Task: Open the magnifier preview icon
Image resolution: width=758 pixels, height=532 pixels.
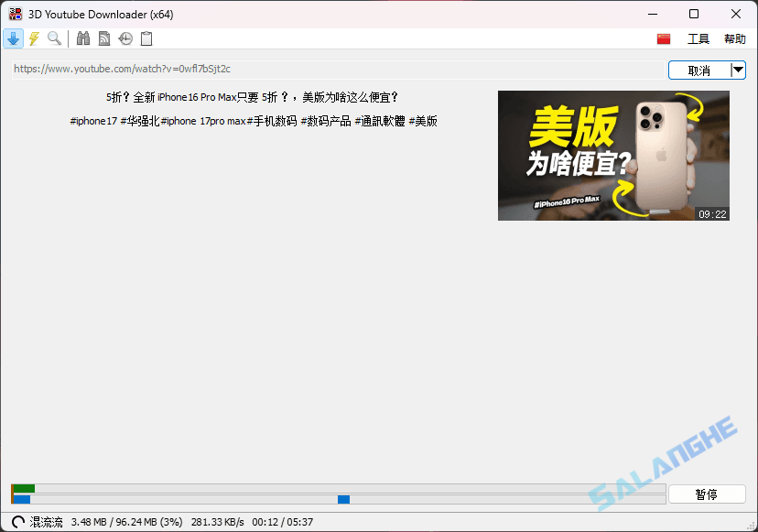Action: [x=55, y=38]
